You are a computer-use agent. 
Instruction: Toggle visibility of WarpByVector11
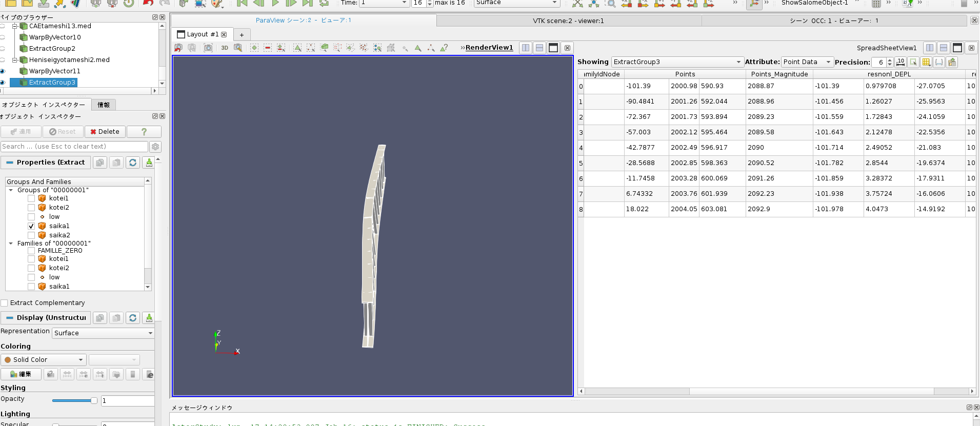click(3, 71)
